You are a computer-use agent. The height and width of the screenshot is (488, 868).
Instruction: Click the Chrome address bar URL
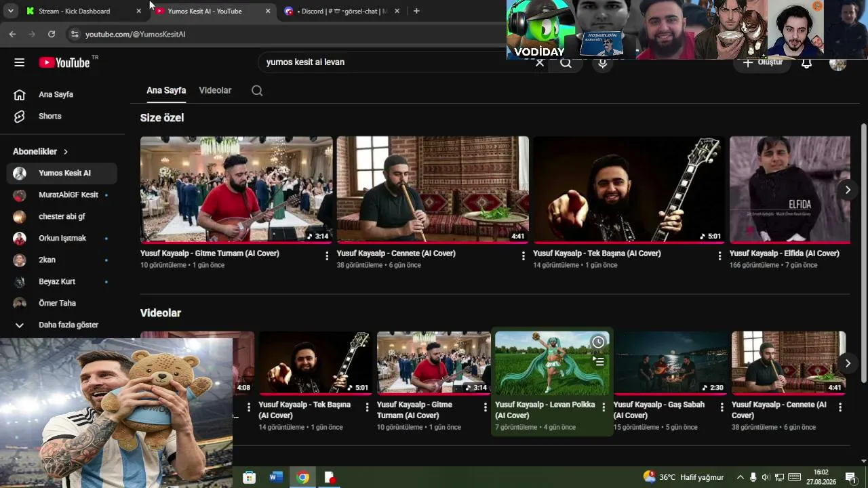click(x=135, y=34)
